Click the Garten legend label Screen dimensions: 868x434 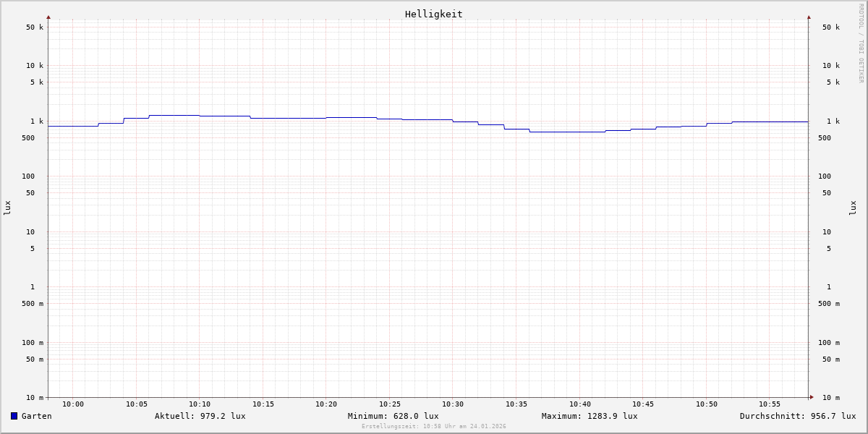click(x=36, y=416)
